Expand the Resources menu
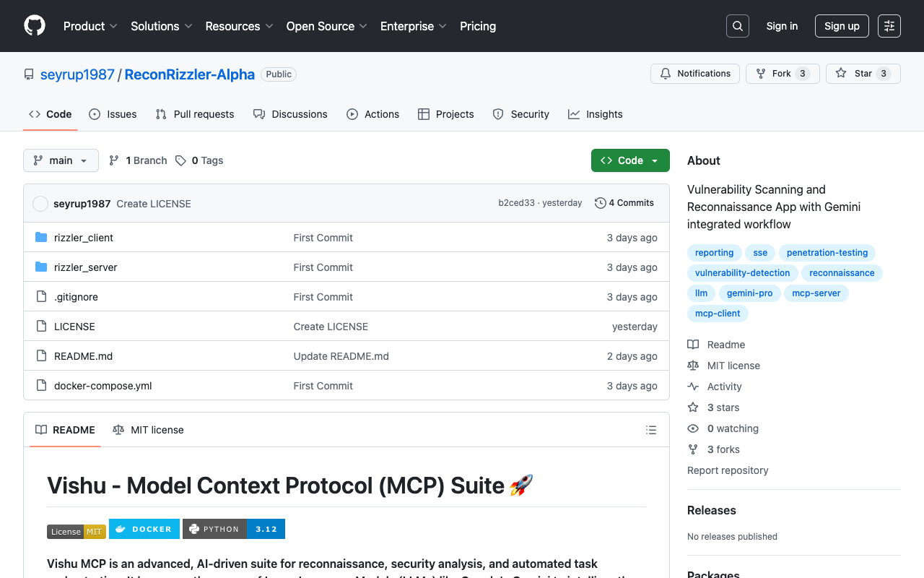 (239, 26)
